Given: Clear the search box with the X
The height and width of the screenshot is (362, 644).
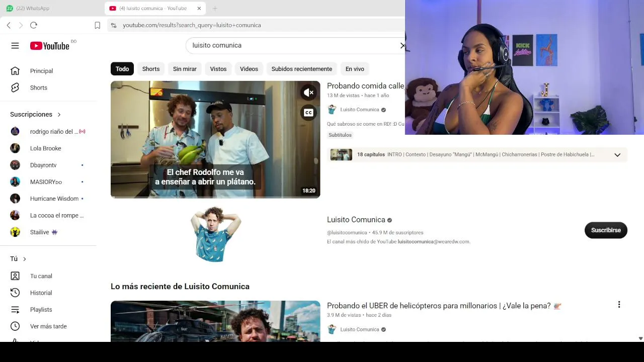Looking at the screenshot, I should point(403,45).
